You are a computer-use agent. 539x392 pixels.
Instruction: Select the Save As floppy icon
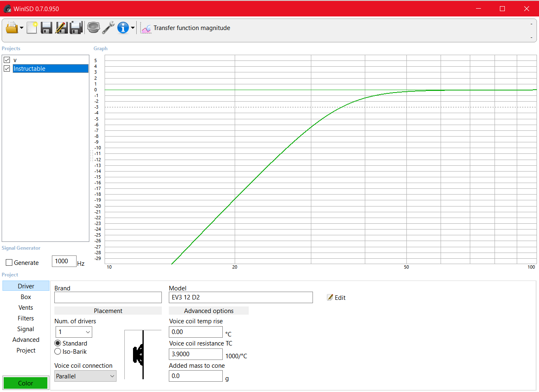[x=76, y=28]
